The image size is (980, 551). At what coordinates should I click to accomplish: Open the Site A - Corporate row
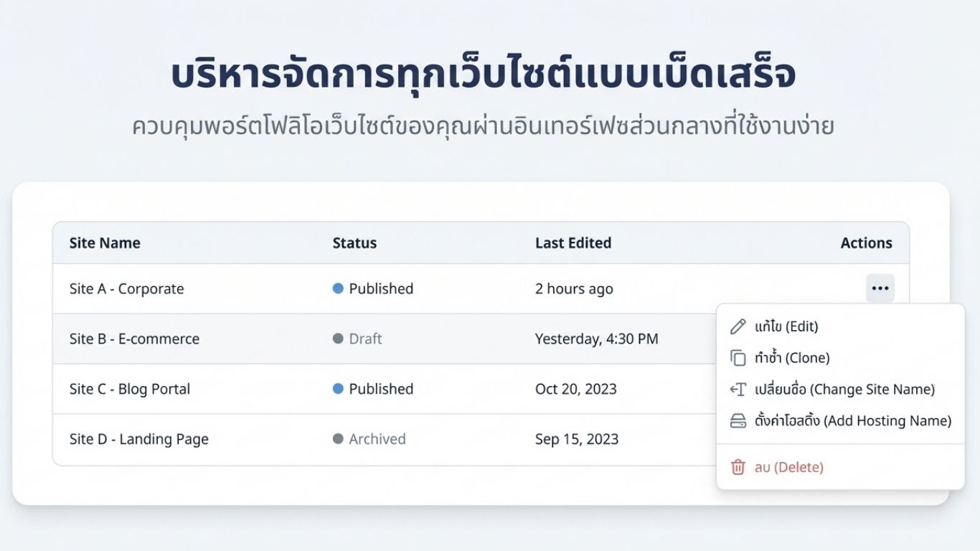point(127,289)
